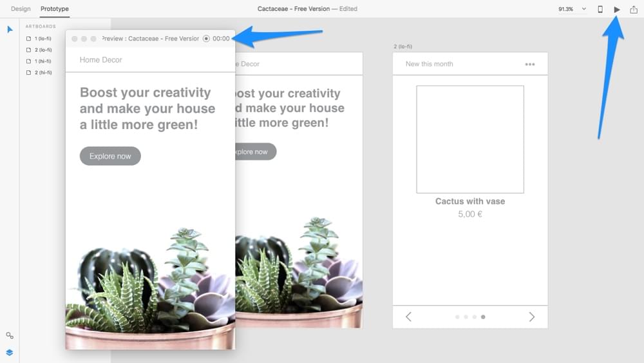Switch to the Prototype tab
The width and height of the screenshot is (644, 363).
coord(55,9)
